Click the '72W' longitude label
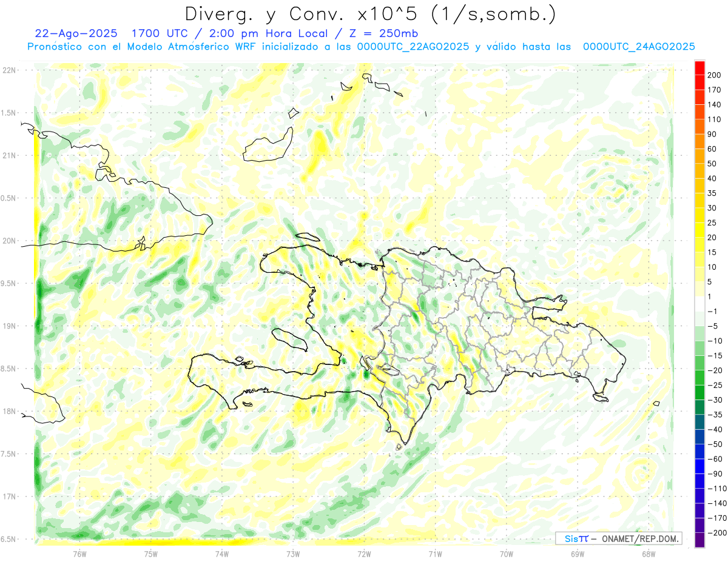This screenshot has height=562, width=728. point(364,554)
